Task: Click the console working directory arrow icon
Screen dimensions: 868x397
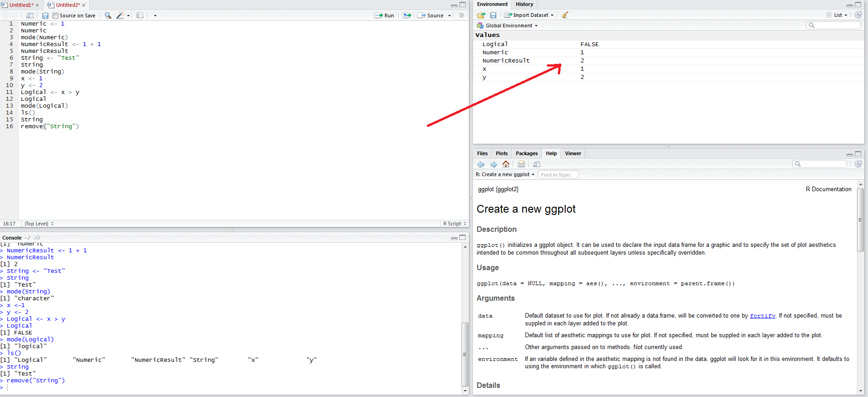Action: coord(37,238)
